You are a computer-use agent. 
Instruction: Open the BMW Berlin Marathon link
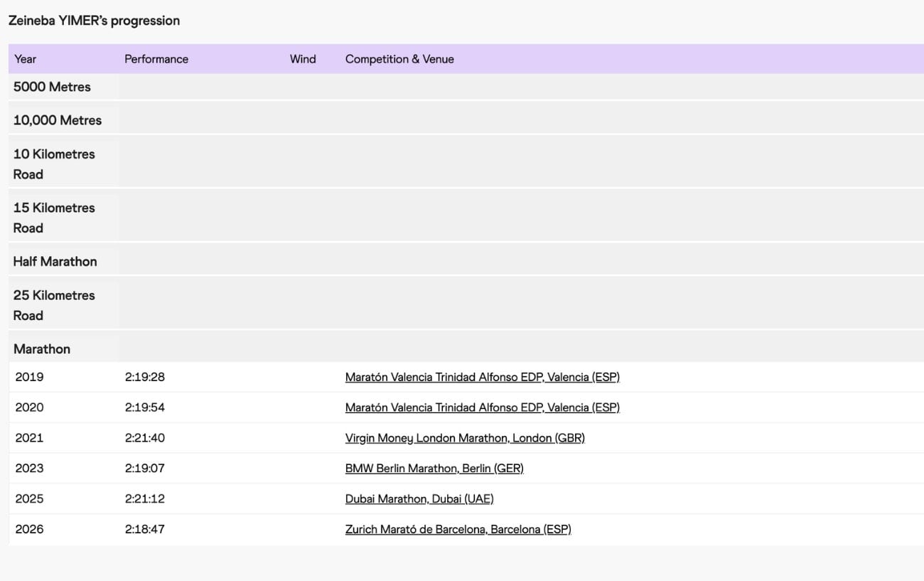click(434, 468)
